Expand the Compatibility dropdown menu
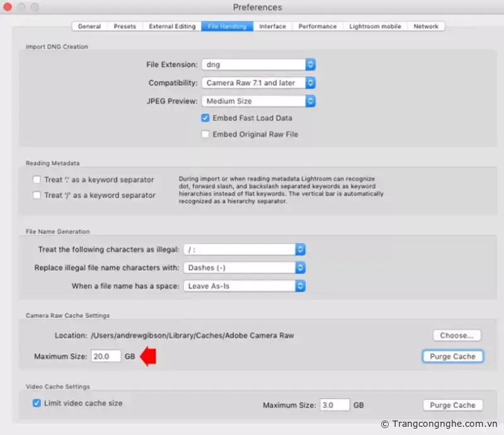The image size is (504, 435). [258, 83]
